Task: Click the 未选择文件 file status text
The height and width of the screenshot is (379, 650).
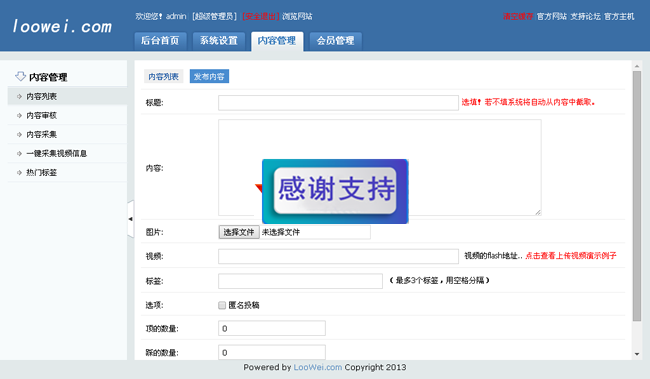Action: pos(281,232)
